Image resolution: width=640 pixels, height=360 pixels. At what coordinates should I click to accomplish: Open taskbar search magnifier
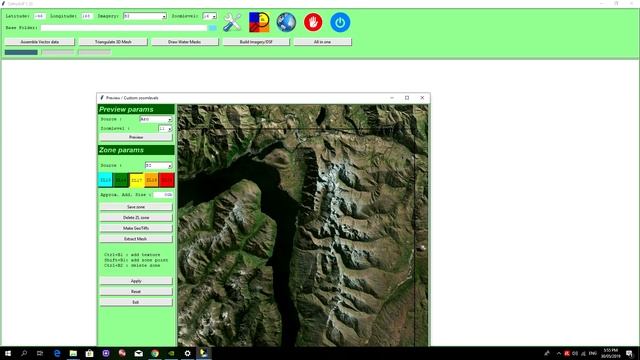(24, 353)
